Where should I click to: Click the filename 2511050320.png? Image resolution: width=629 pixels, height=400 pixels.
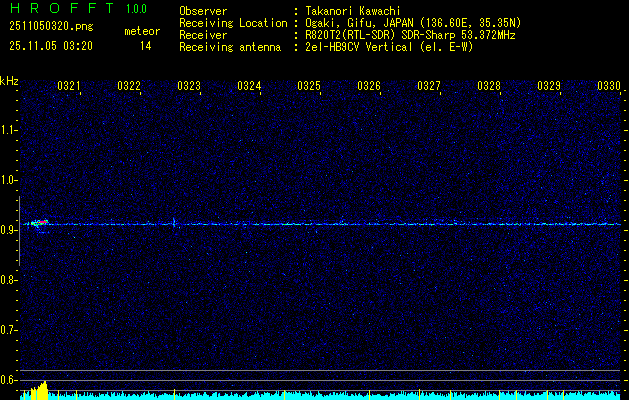51,27
